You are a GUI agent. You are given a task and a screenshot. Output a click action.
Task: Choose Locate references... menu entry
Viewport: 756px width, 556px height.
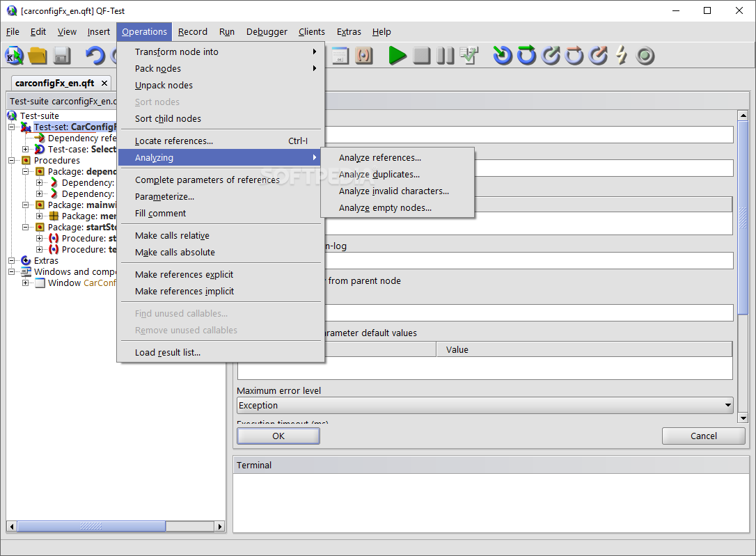pyautogui.click(x=221, y=141)
